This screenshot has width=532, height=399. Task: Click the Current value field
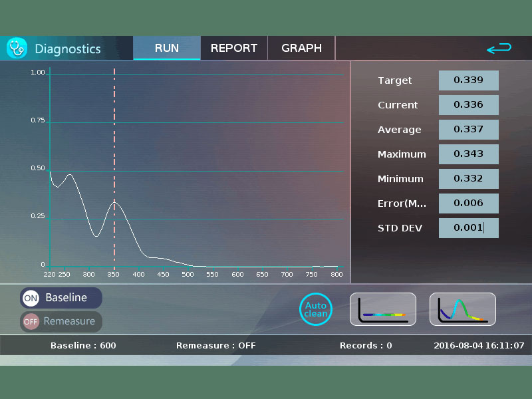click(469, 105)
